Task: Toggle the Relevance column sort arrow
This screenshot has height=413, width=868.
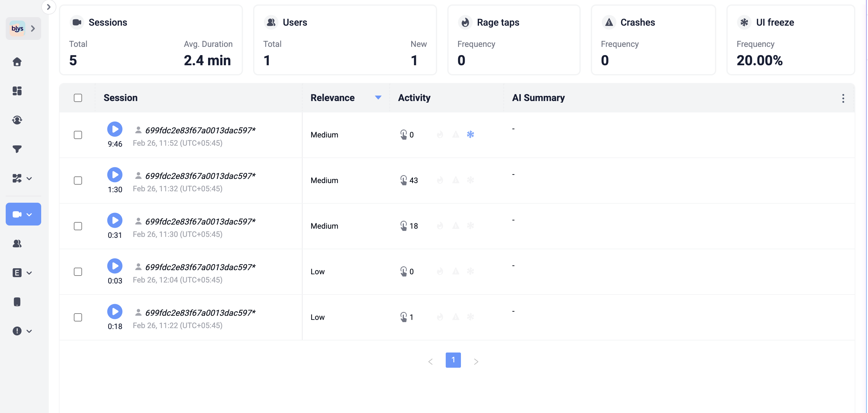Action: pos(378,98)
